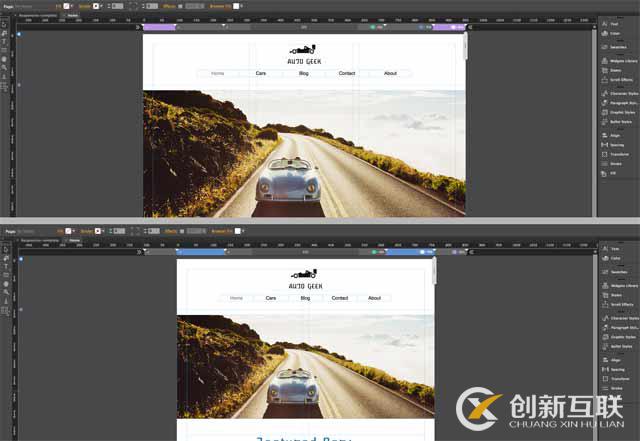Open the Spacing panel in lower window
640x441 pixels.
pos(618,369)
